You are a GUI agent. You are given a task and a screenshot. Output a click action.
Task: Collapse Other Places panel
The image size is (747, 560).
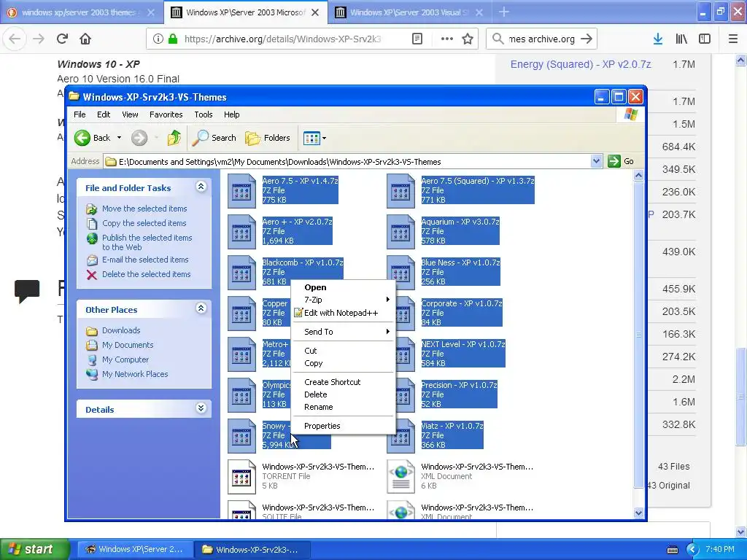point(201,308)
